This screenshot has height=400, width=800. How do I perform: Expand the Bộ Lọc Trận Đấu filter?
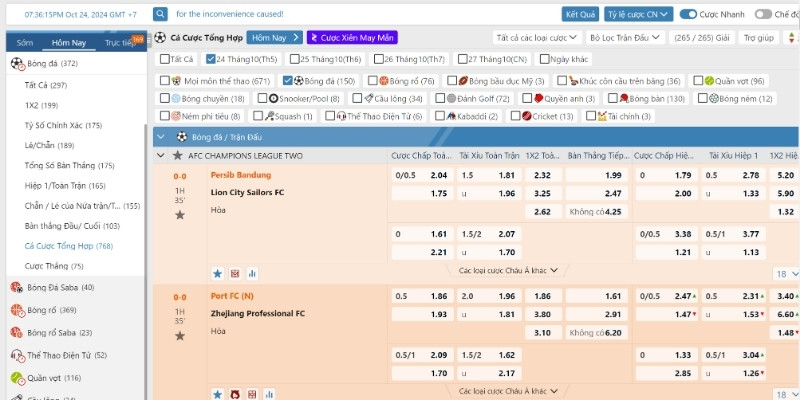[618, 37]
